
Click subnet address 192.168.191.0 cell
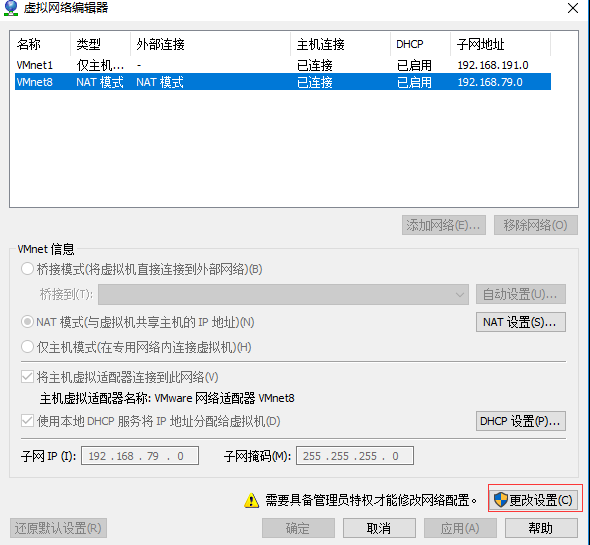click(x=493, y=65)
